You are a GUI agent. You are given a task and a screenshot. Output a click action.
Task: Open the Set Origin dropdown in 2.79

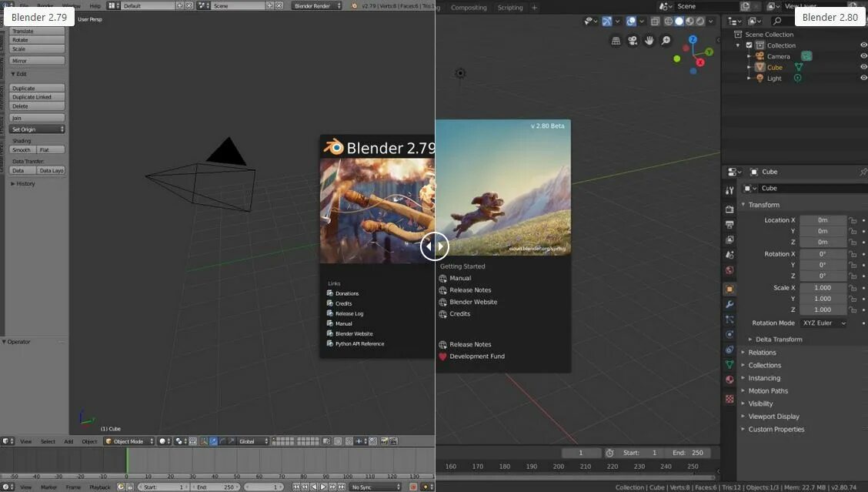(37, 129)
